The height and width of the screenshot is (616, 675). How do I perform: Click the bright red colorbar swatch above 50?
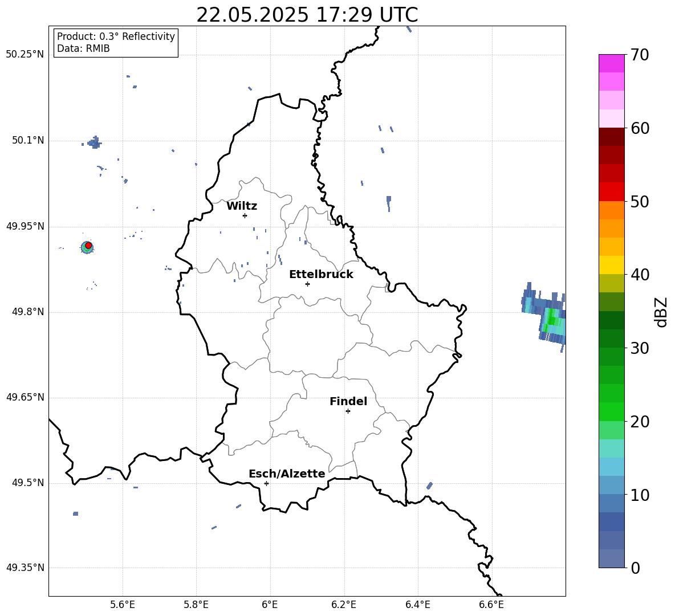[611, 192]
